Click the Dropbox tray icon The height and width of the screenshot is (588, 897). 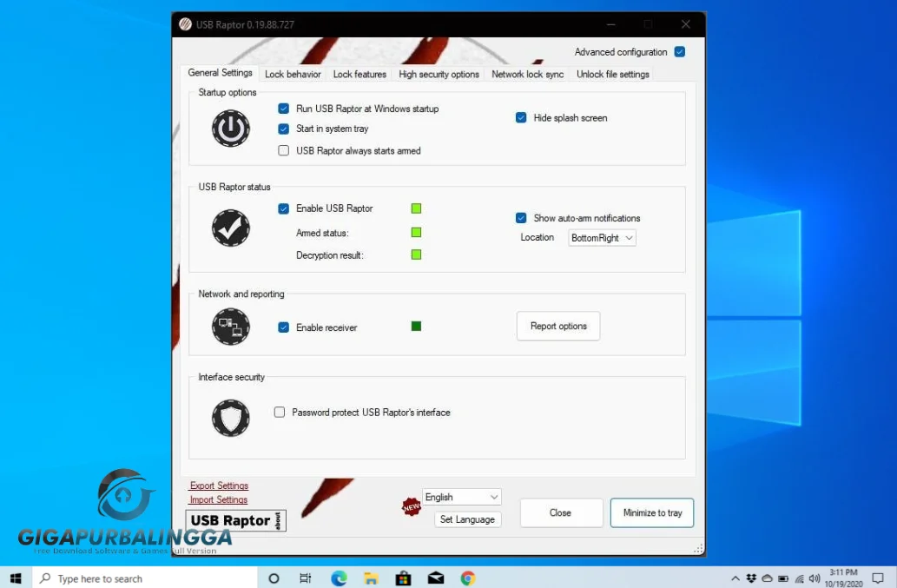click(x=751, y=578)
